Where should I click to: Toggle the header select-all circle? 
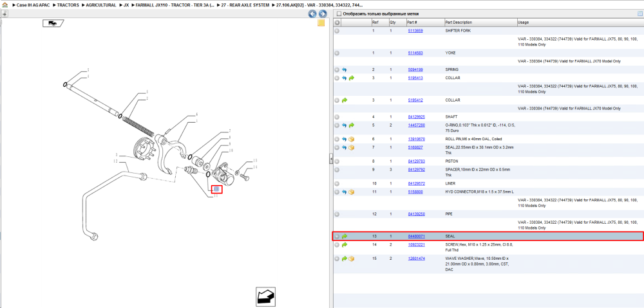337,22
